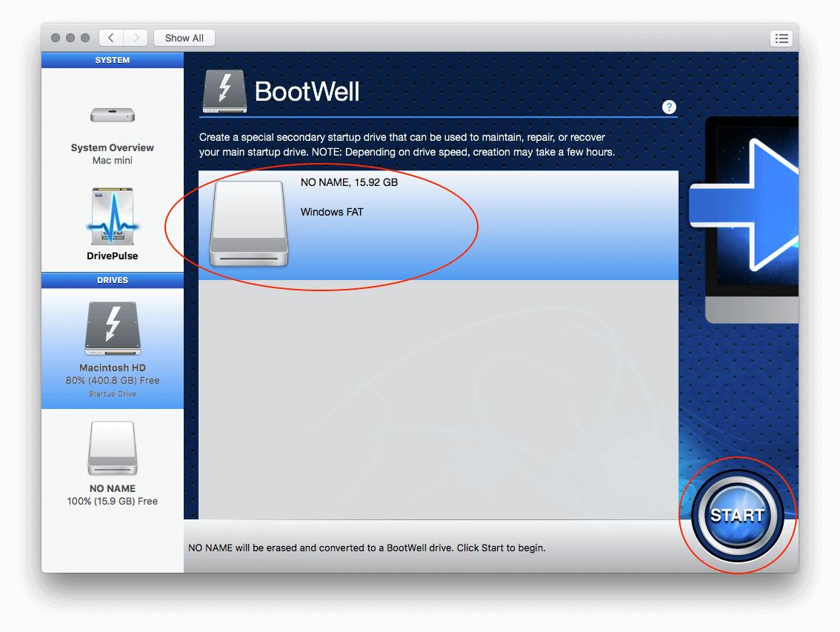Viewport: 840px width, 632px height.
Task: Select System Overview for the Mac mini
Action: [x=112, y=133]
